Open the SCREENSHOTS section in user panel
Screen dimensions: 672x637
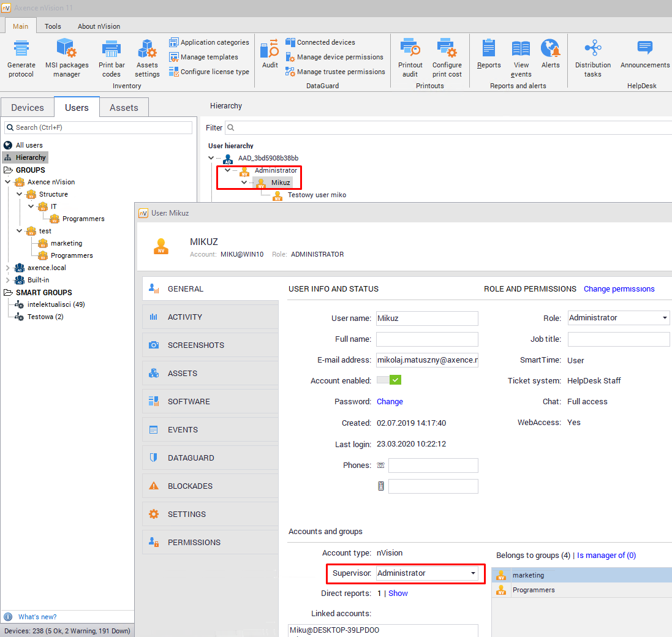tap(195, 345)
